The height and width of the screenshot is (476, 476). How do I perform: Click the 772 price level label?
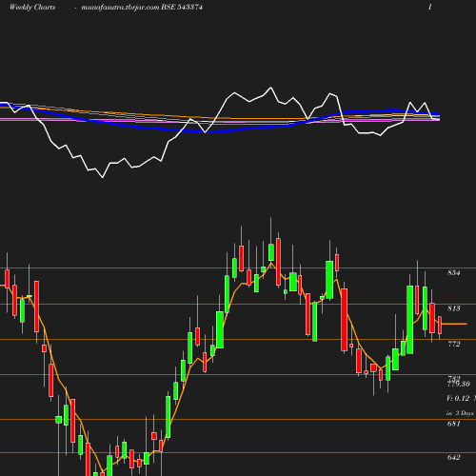454,344
